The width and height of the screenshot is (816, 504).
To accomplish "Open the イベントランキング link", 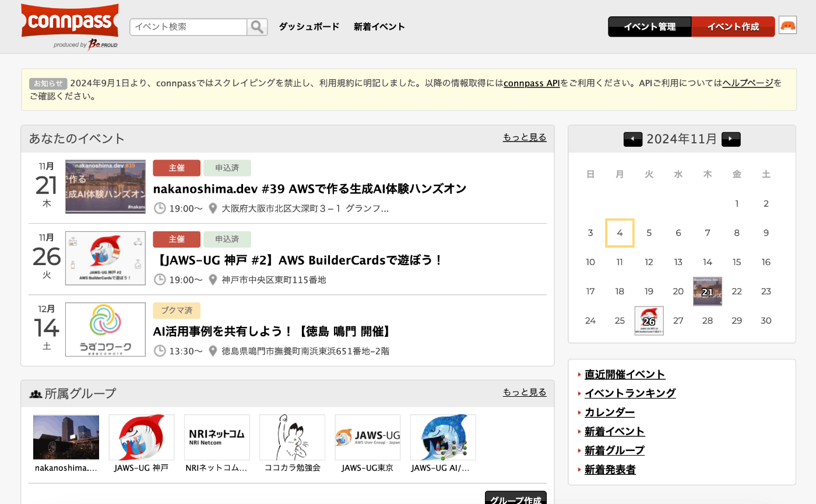I will tap(630, 393).
